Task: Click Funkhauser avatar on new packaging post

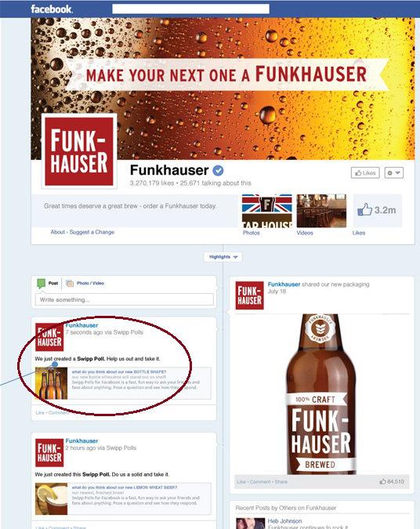Action: coord(250,295)
